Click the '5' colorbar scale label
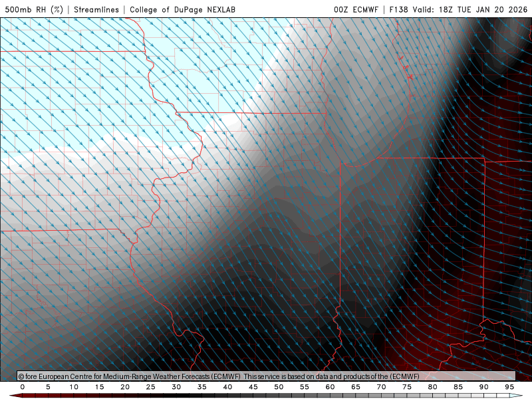 click(x=48, y=387)
